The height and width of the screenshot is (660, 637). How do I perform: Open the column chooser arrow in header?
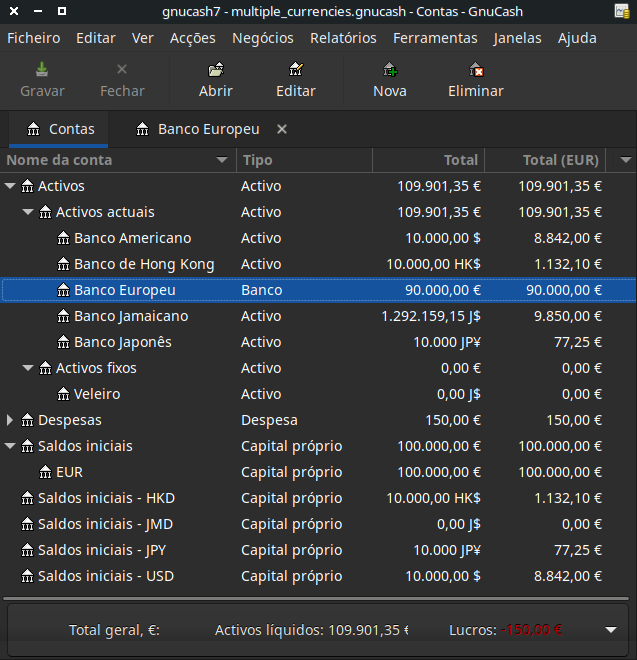(x=626, y=160)
